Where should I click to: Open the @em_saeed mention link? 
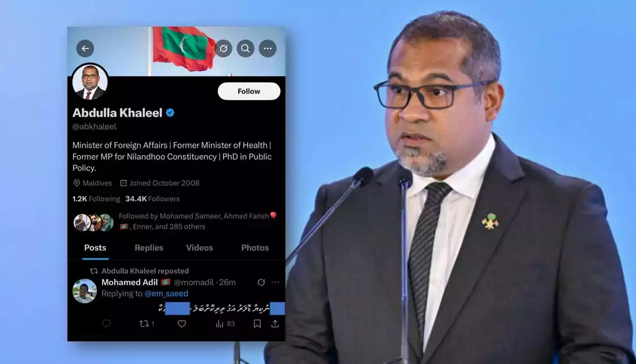pos(167,293)
